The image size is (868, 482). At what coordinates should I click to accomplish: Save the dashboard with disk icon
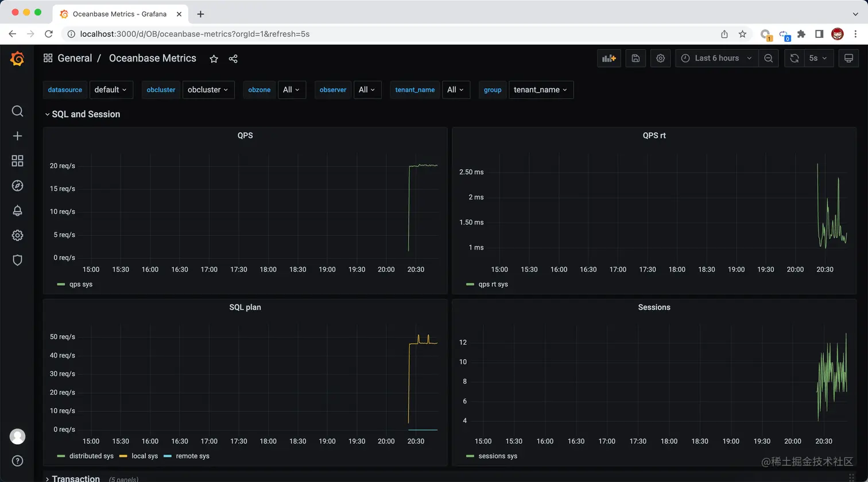point(635,58)
